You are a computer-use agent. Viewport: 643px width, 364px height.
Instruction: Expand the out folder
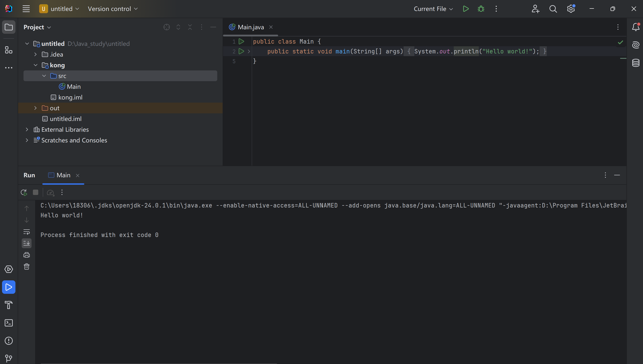tap(36, 108)
